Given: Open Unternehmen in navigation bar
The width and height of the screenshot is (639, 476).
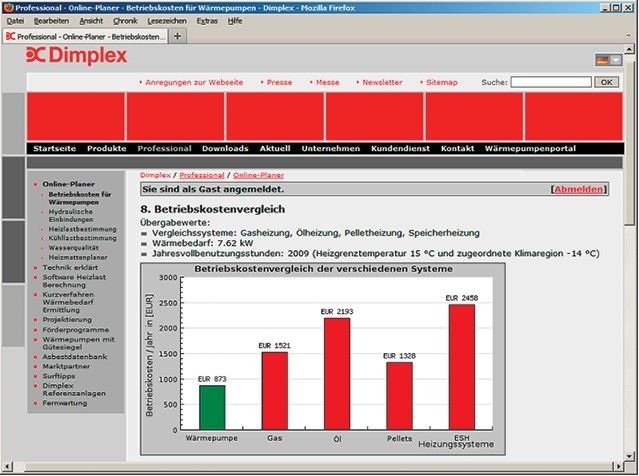Looking at the screenshot, I should click(331, 148).
